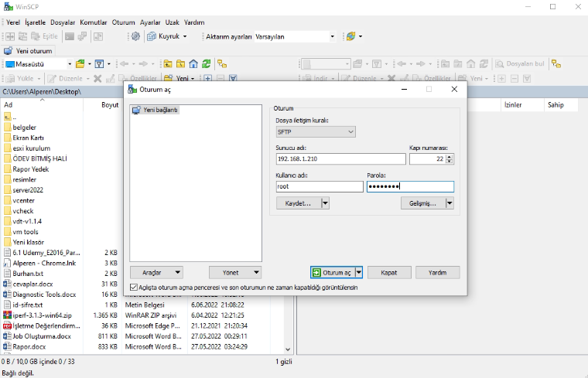Click the Kapat button
This screenshot has width=588, height=378.
click(389, 273)
